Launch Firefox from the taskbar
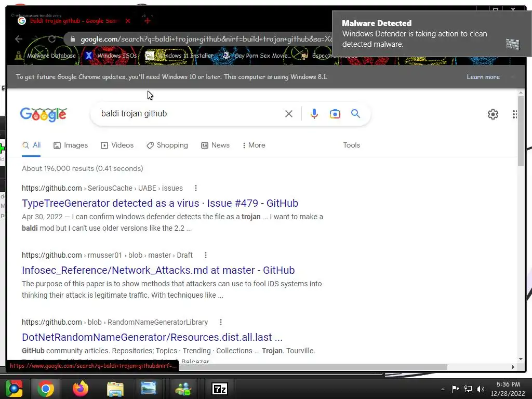This screenshot has height=399, width=532. click(x=80, y=389)
